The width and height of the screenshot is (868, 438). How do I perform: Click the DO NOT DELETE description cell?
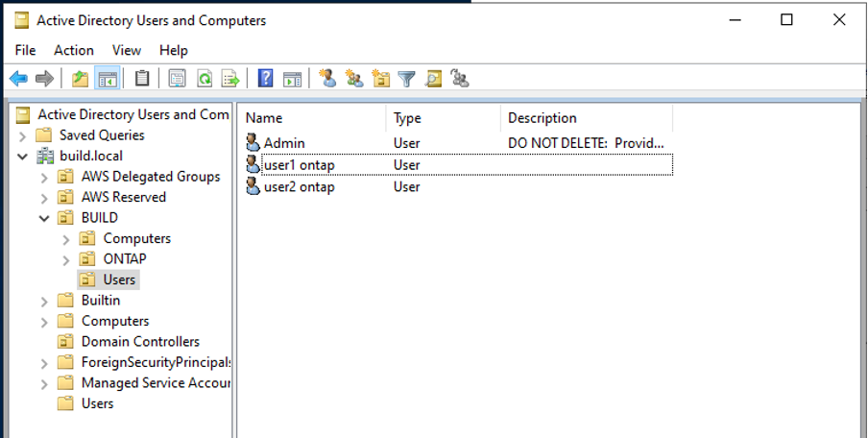(586, 143)
